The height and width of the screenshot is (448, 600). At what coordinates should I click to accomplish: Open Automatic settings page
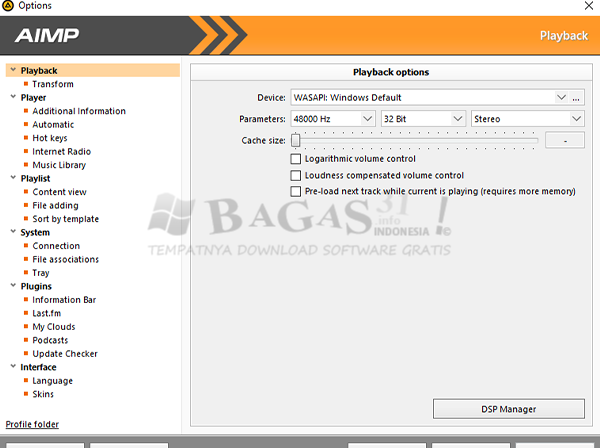[x=53, y=125]
